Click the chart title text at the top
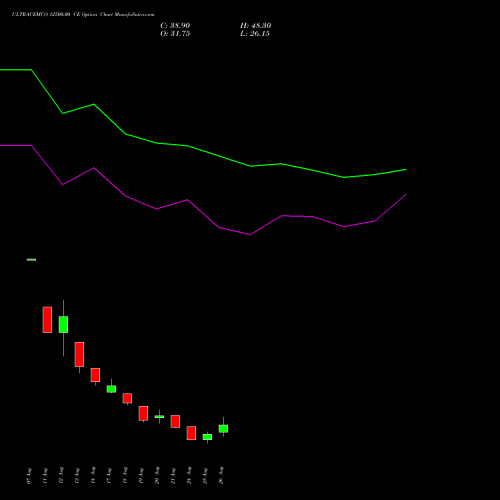The image size is (500, 500). [x=83, y=15]
